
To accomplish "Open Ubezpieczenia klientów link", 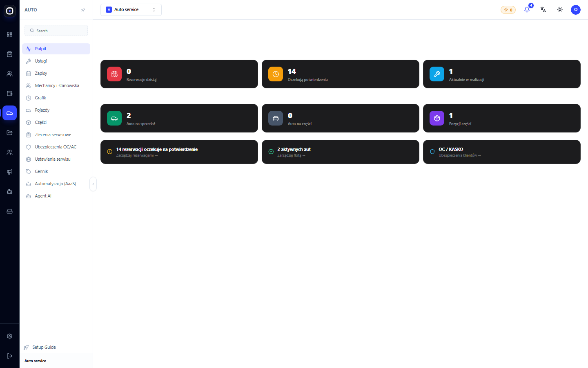I will (x=460, y=155).
